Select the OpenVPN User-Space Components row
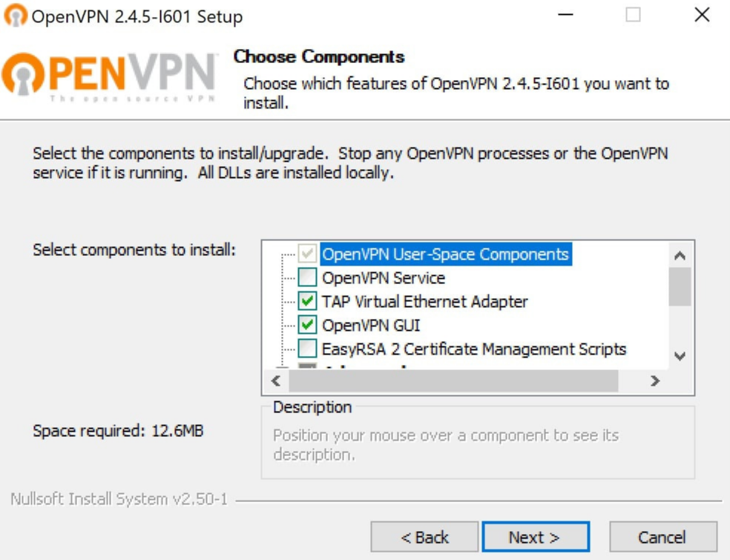This screenshot has width=730, height=560. [446, 254]
